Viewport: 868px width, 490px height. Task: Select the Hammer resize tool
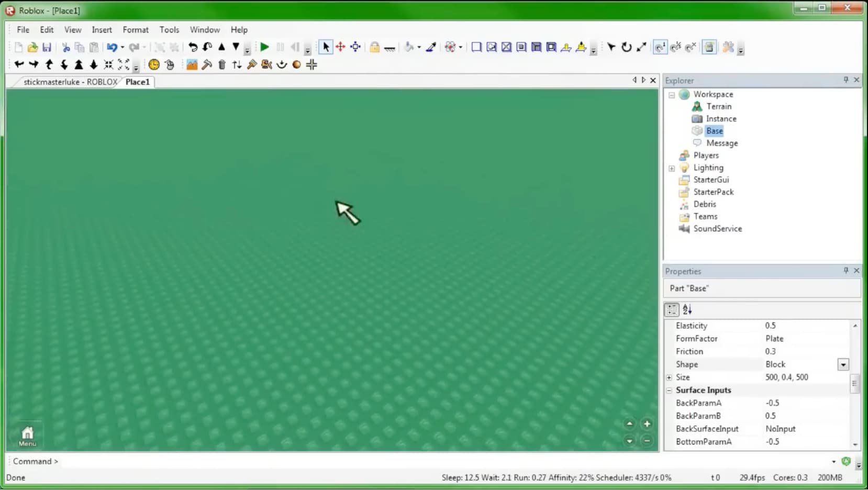(x=207, y=65)
